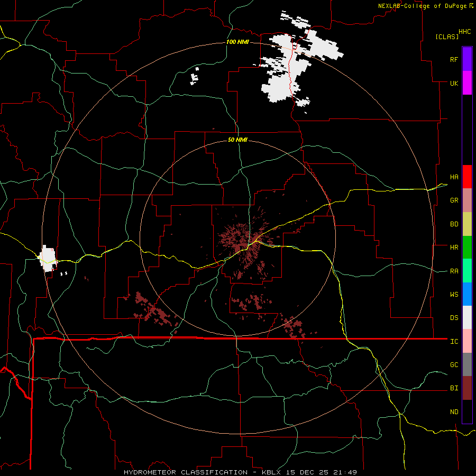Click the BI legend label

454,388
